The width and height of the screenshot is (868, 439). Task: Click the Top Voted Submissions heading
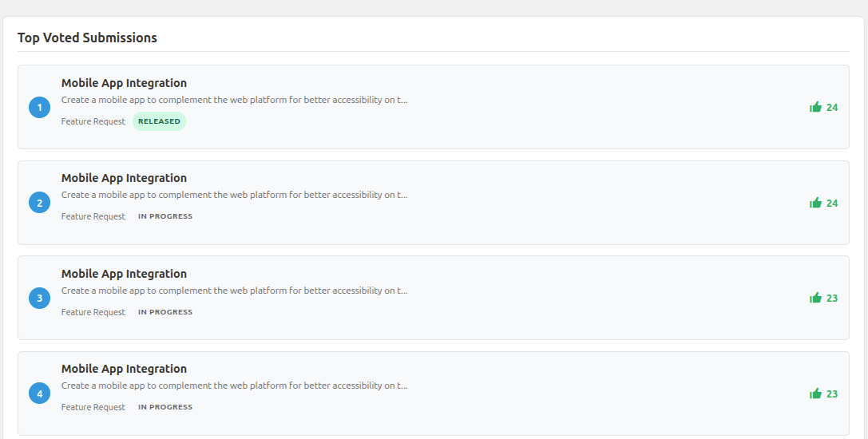click(x=87, y=38)
